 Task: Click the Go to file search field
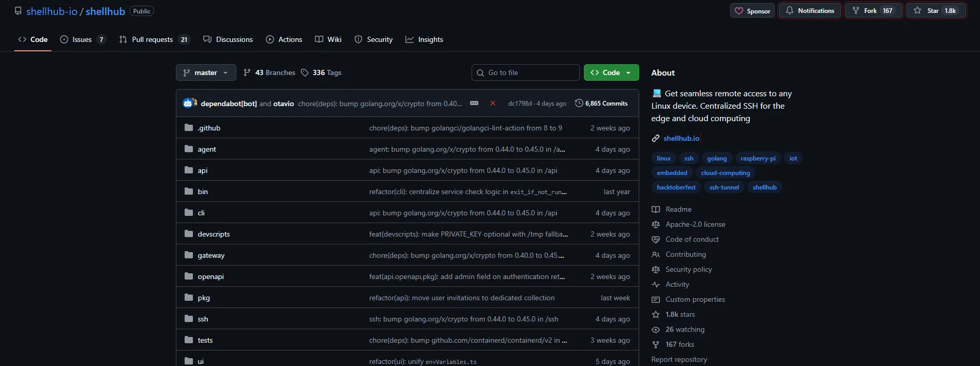click(525, 72)
